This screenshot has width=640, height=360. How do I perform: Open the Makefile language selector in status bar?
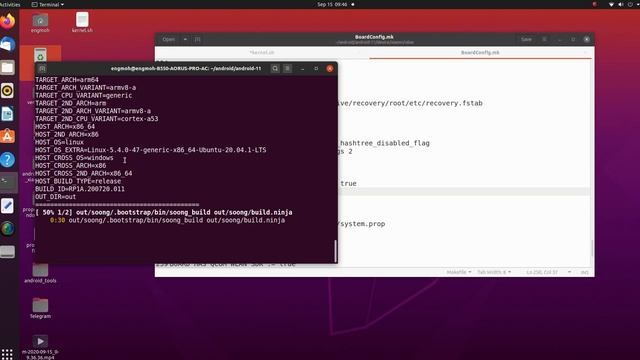pos(459,272)
